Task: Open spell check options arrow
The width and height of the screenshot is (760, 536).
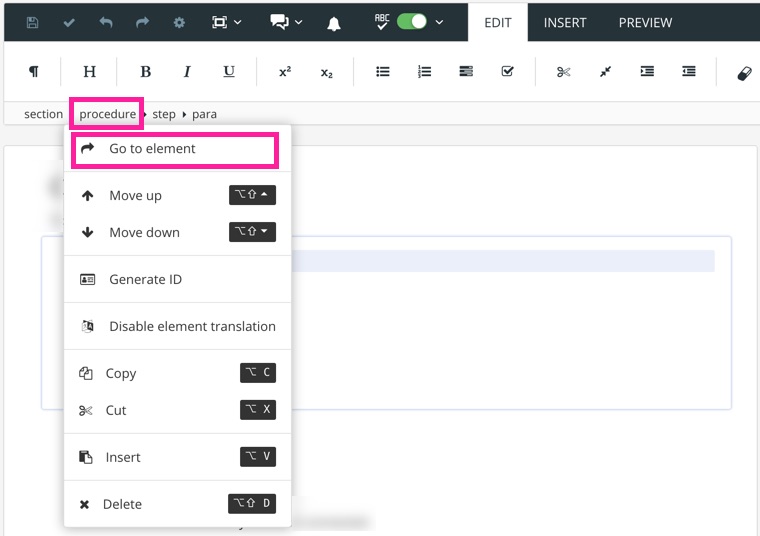Action: (x=439, y=22)
